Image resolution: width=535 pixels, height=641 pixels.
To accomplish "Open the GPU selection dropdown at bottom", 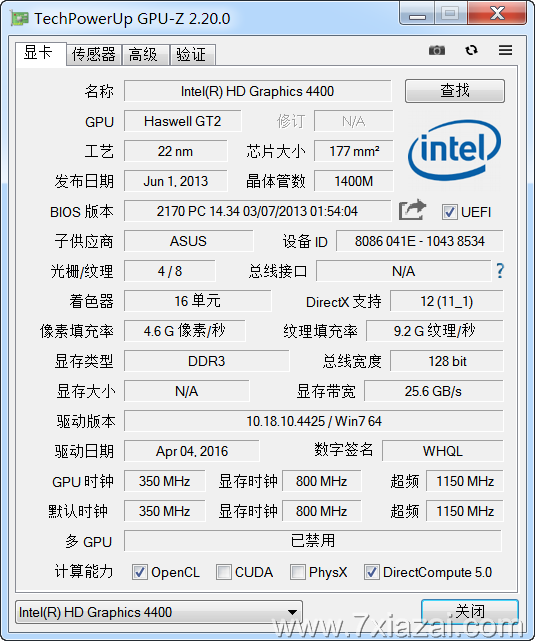I will 159,612.
